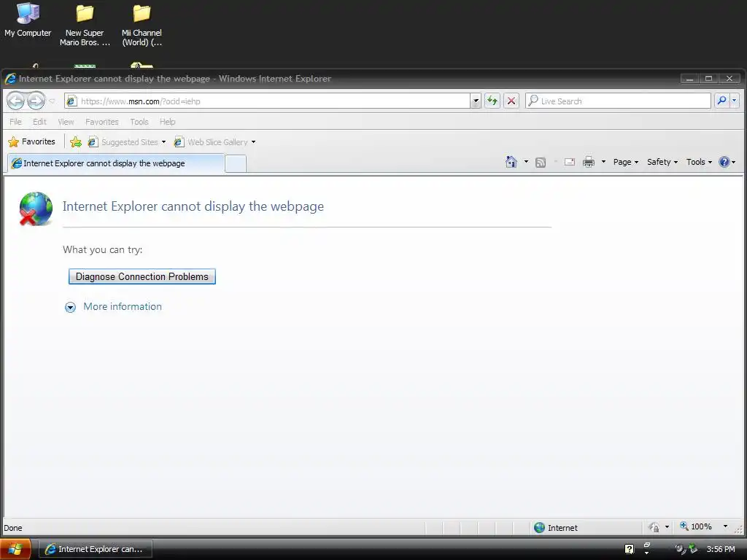Click the Windows Start button
The height and width of the screenshot is (560, 747).
(15, 549)
